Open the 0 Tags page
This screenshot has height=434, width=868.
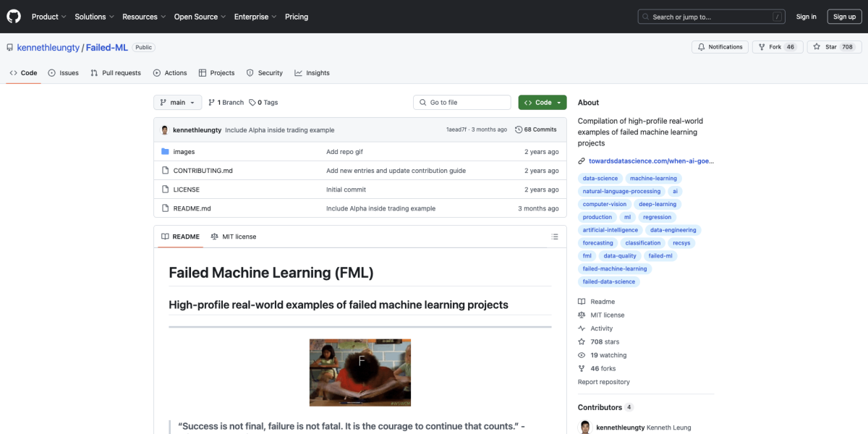[x=263, y=103]
